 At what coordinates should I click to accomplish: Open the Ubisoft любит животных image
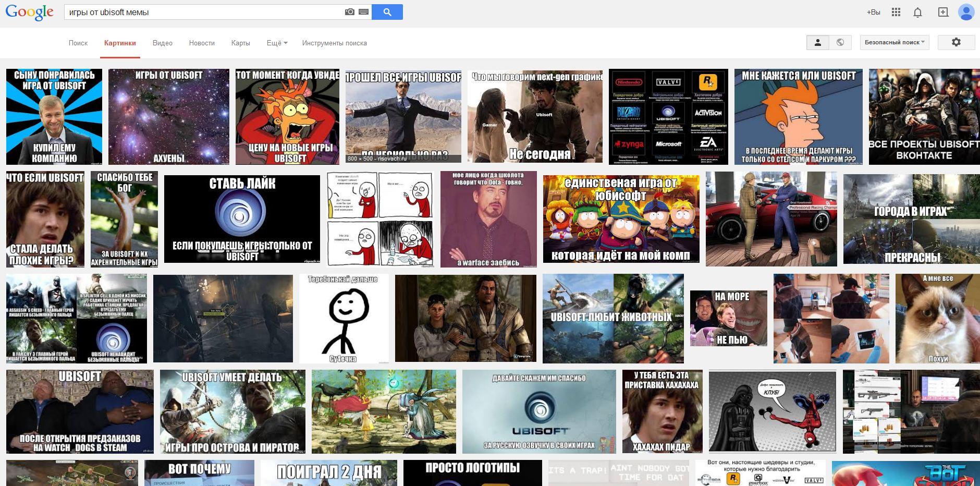[613, 319]
